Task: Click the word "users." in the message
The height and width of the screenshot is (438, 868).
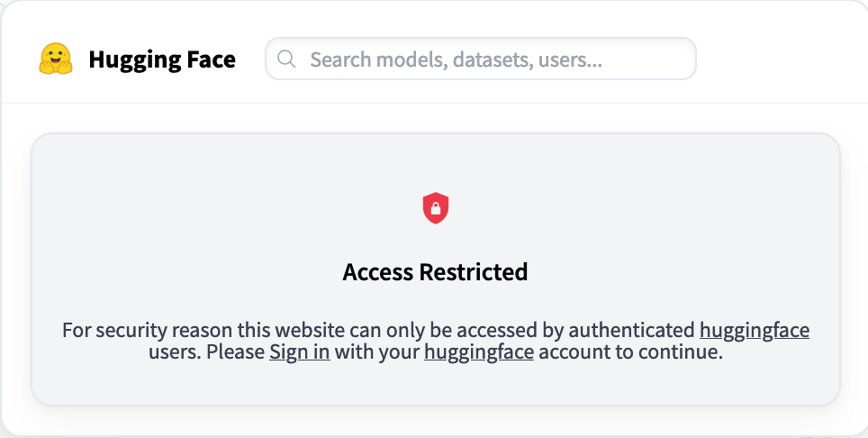Action: point(175,352)
